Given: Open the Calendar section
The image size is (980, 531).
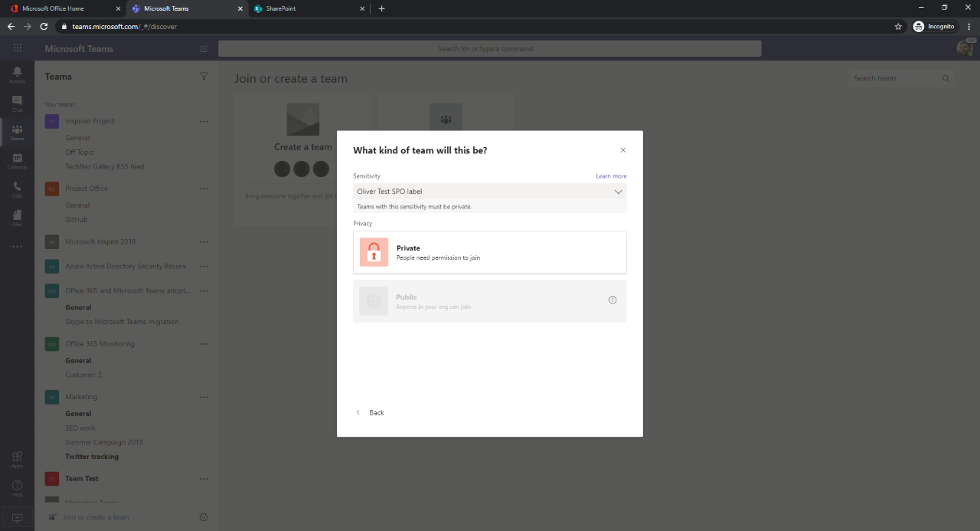Looking at the screenshot, I should [17, 159].
